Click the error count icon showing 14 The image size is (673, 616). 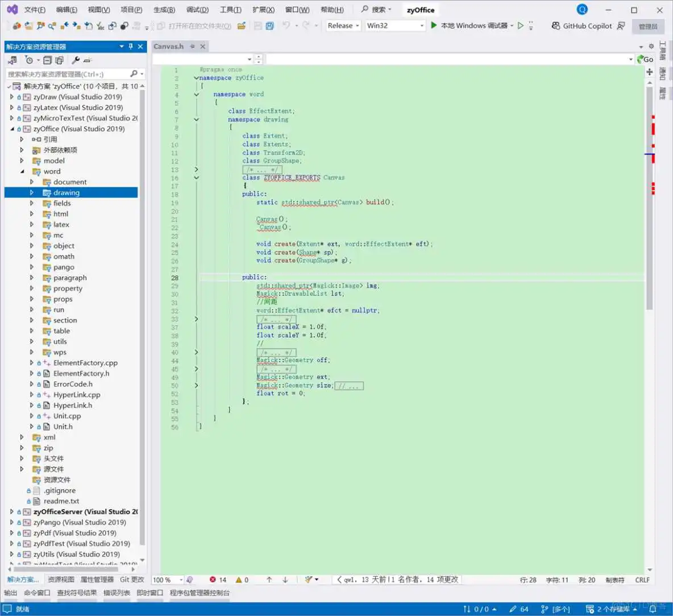213,580
